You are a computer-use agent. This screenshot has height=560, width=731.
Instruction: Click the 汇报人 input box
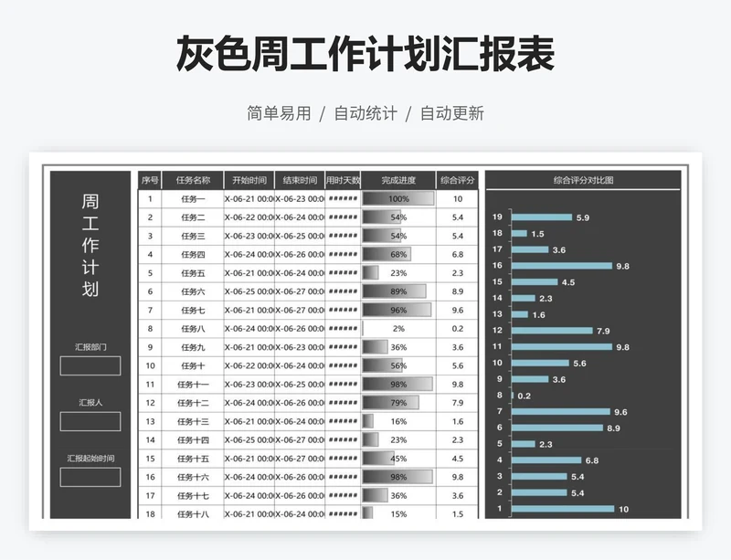coord(90,421)
